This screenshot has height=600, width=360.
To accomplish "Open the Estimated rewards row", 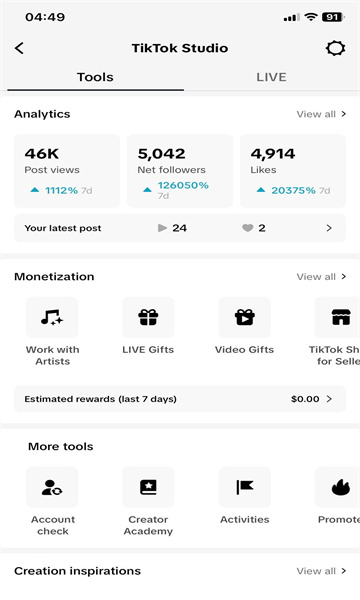I will (x=180, y=399).
